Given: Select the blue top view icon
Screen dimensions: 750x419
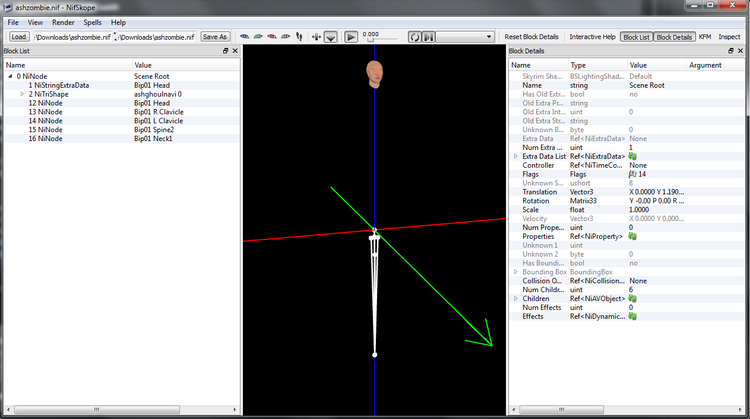Looking at the screenshot, I should (x=244, y=36).
